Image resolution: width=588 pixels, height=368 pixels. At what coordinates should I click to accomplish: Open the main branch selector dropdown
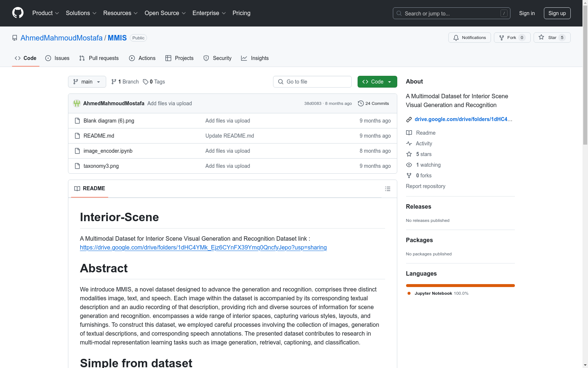coord(87,82)
